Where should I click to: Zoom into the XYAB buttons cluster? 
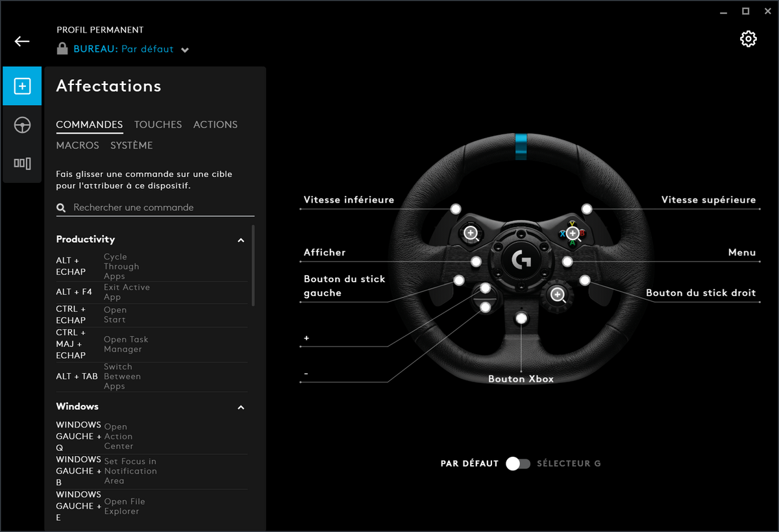pos(572,233)
